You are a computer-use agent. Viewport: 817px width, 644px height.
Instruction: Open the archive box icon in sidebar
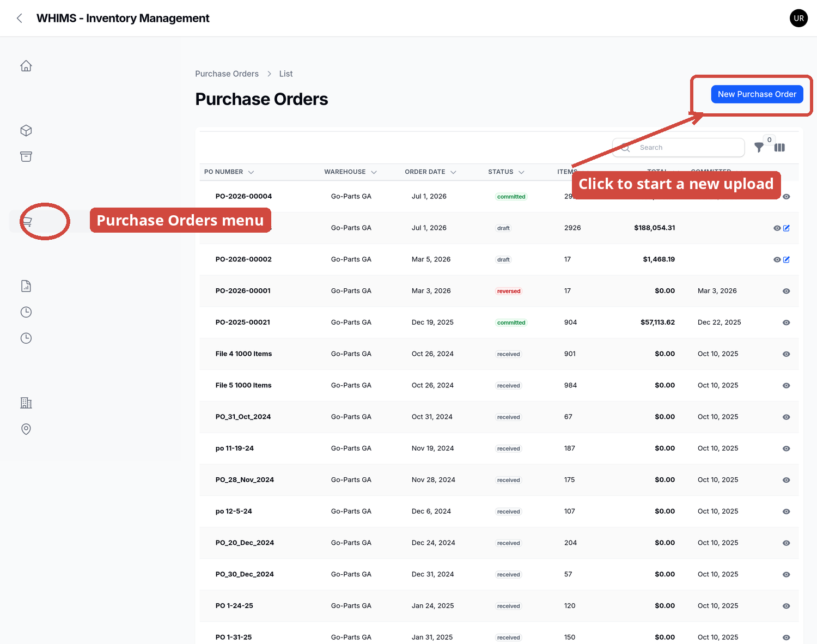[x=26, y=157]
